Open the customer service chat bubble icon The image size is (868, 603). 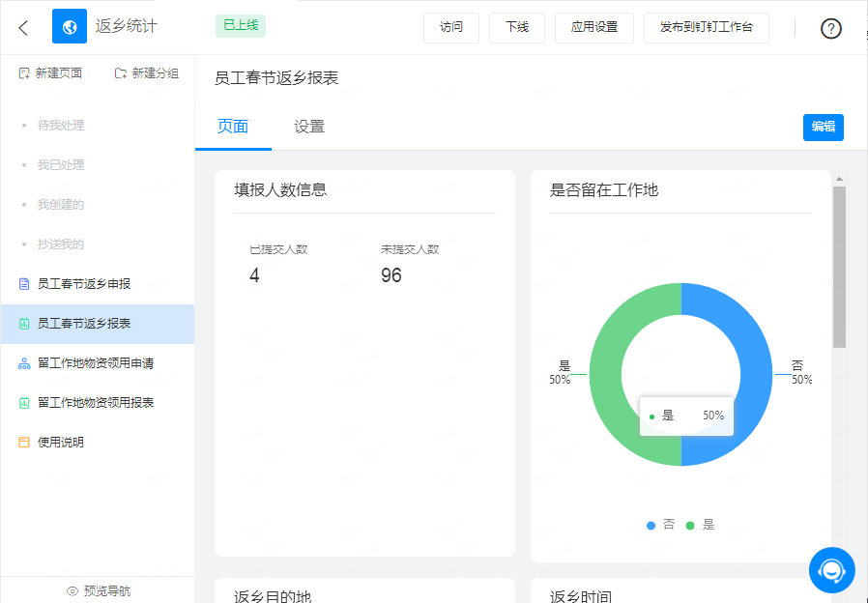[832, 570]
